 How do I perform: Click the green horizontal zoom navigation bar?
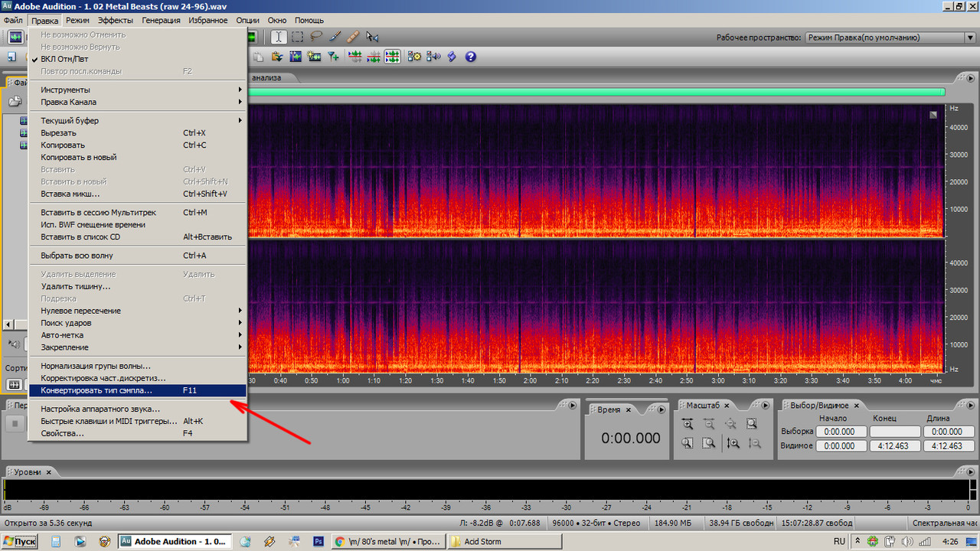596,92
